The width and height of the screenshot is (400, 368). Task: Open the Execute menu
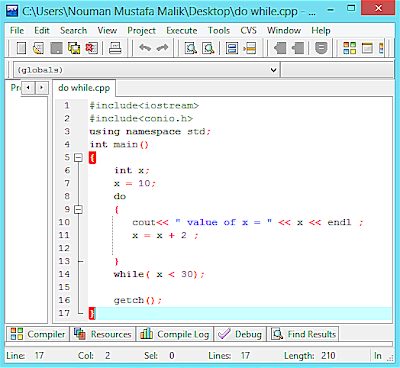(182, 30)
